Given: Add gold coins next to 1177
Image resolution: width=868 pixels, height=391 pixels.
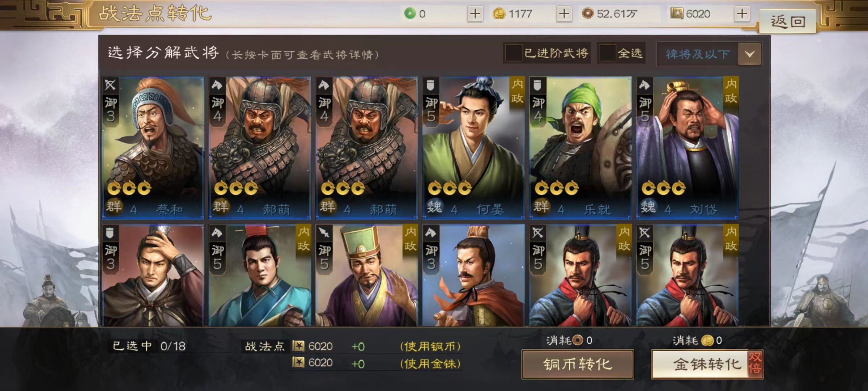Looking at the screenshot, I should tap(564, 14).
